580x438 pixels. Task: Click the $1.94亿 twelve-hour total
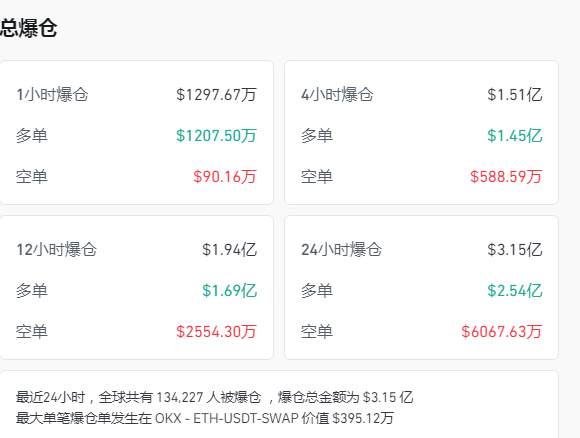(229, 250)
